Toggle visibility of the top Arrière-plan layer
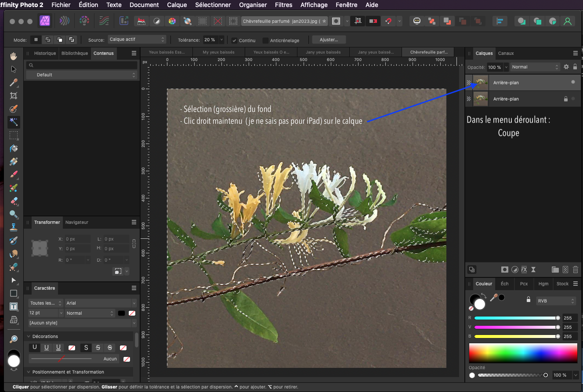The image size is (583, 392). click(573, 82)
